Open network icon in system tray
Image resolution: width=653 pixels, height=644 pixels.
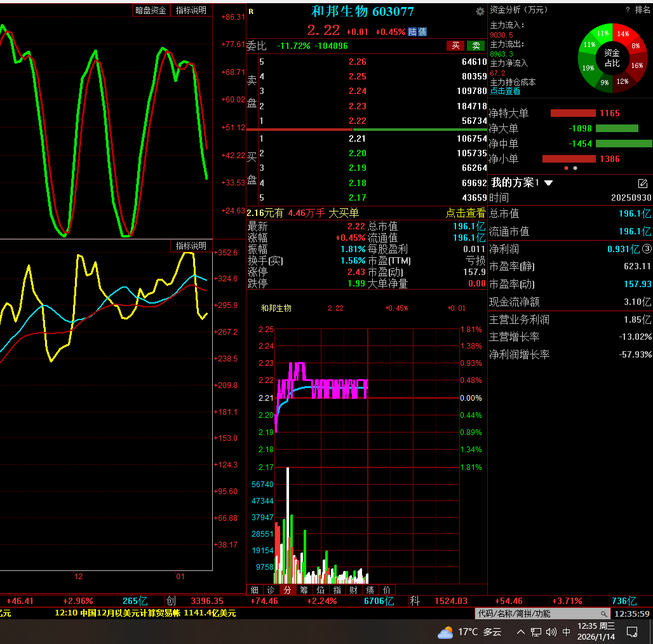[x=535, y=633]
